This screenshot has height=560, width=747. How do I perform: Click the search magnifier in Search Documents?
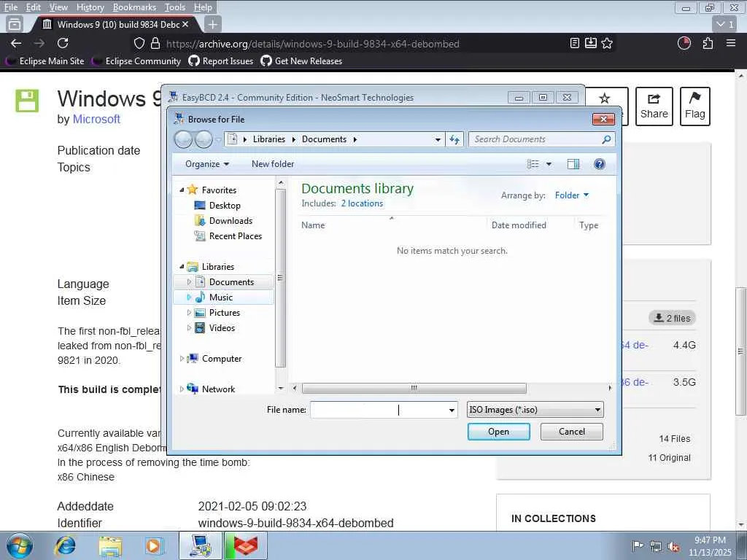click(x=606, y=139)
